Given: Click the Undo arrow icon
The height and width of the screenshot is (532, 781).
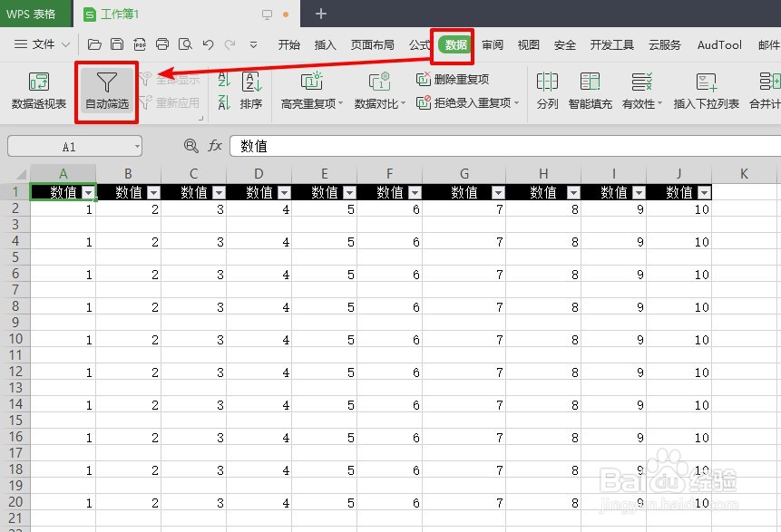Looking at the screenshot, I should click(209, 43).
